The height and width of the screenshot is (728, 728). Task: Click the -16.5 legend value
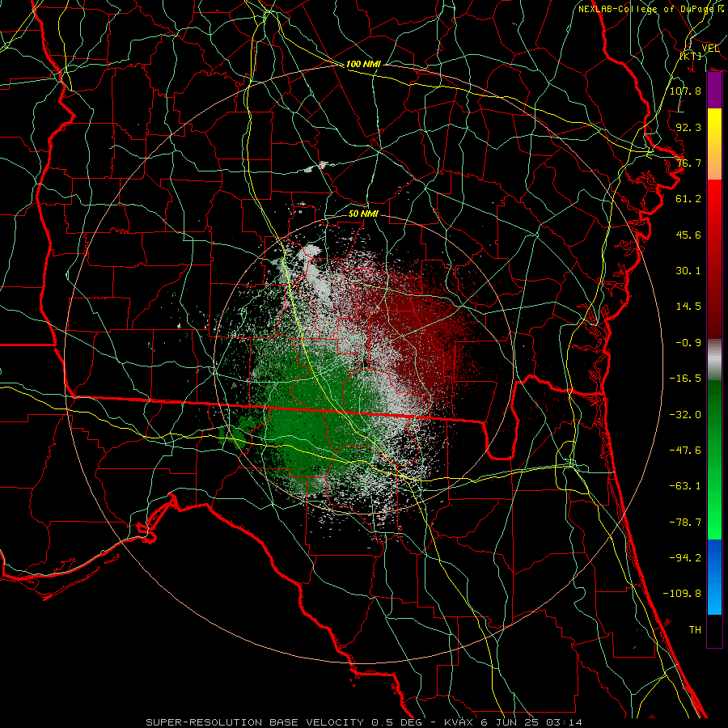(685, 379)
